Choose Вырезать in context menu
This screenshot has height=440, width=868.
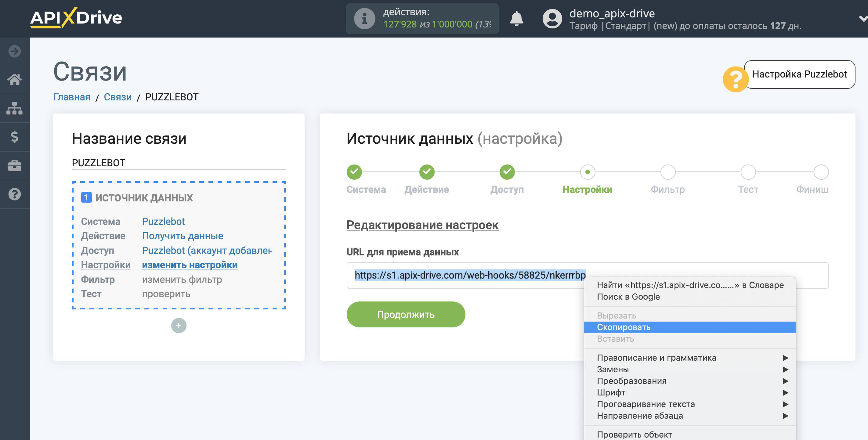tap(690, 316)
